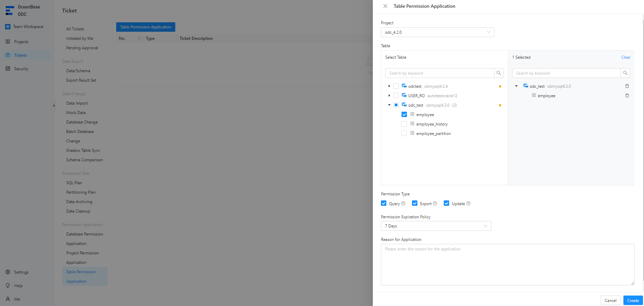
Task: Click the search icon in Select Table
Action: (x=498, y=73)
